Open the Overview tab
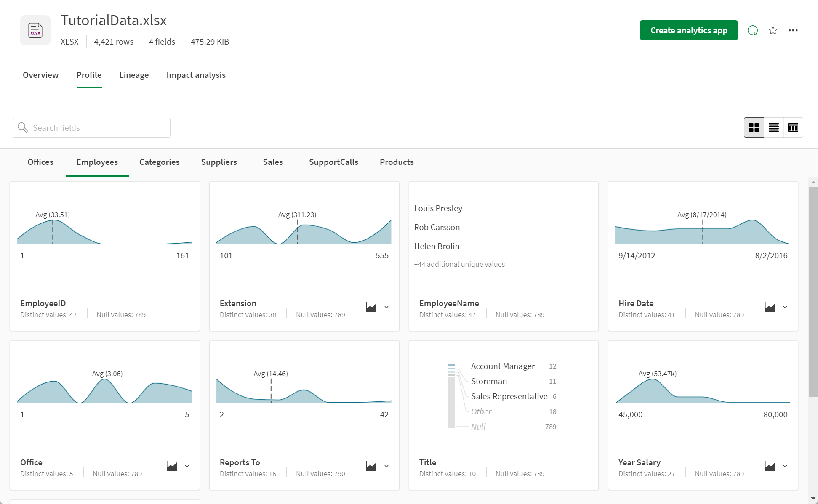The image size is (818, 504). pyautogui.click(x=40, y=75)
